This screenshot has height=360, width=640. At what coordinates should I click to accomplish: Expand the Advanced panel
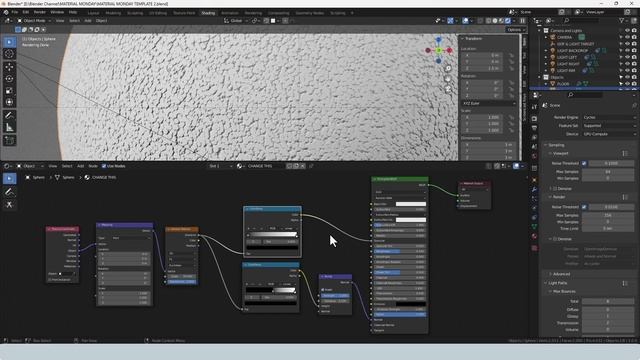click(561, 274)
